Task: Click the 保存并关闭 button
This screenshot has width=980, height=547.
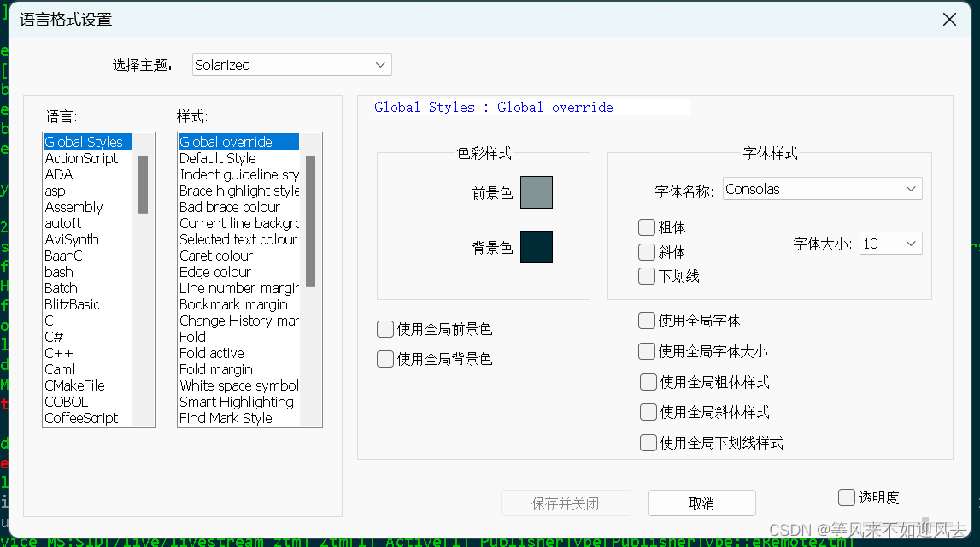Action: tap(566, 503)
